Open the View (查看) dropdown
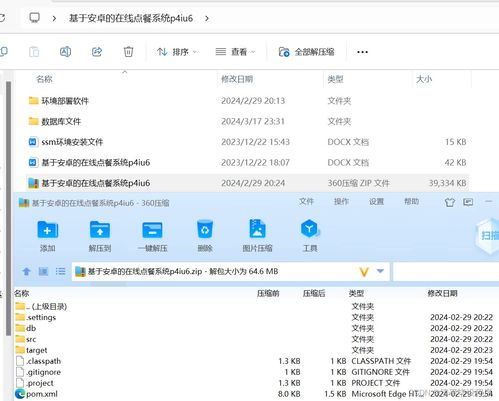This screenshot has width=499, height=401. coord(235,52)
